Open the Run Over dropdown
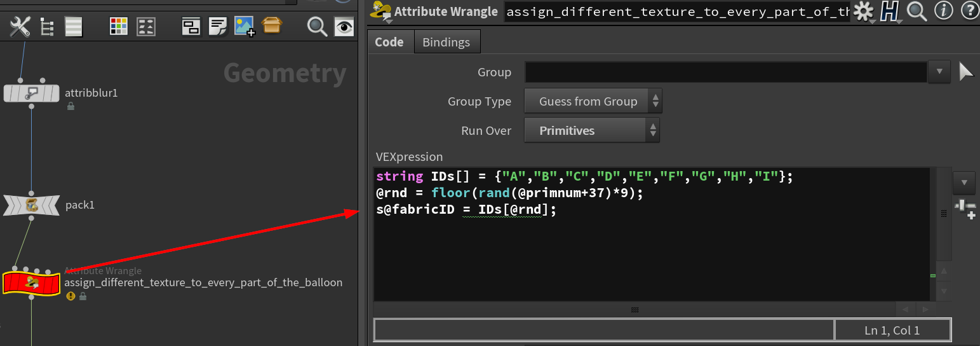 tap(593, 130)
